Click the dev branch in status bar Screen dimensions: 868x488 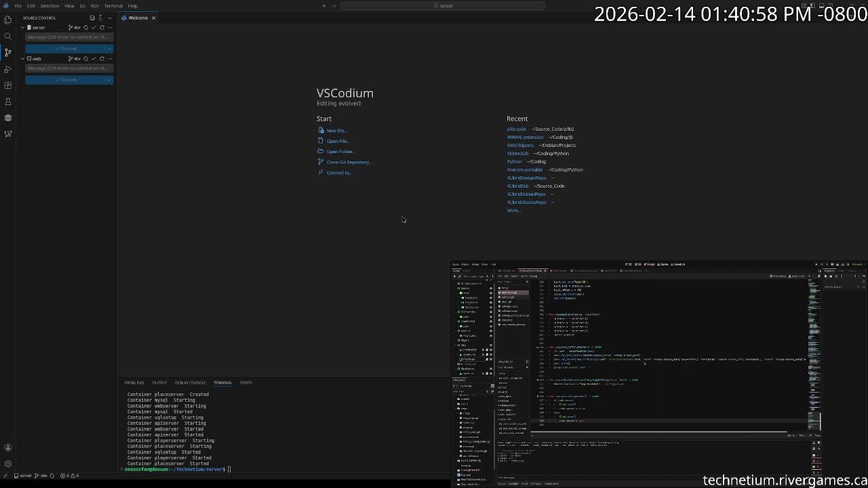(42, 476)
